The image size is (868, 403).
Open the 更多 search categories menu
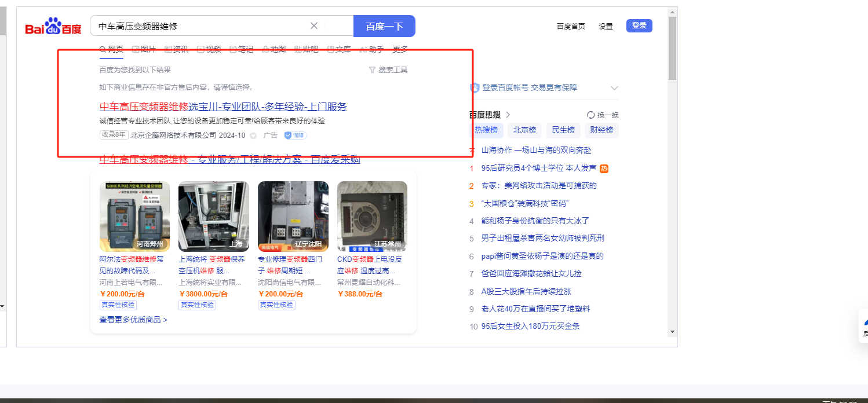click(400, 49)
